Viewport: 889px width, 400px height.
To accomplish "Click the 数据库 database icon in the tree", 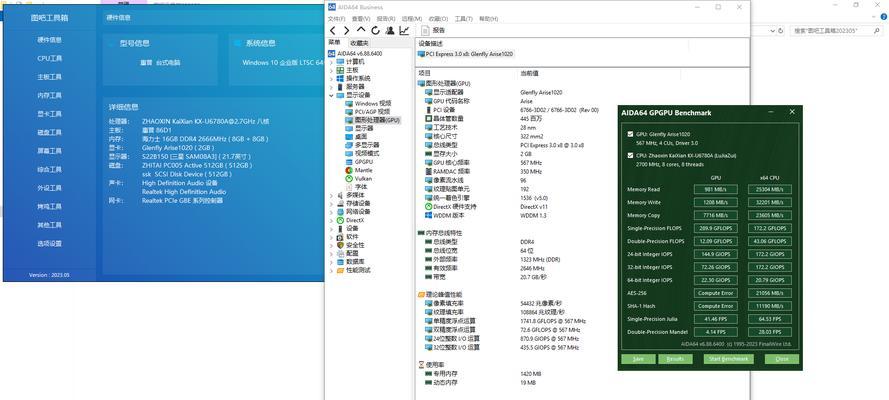I will (x=340, y=262).
